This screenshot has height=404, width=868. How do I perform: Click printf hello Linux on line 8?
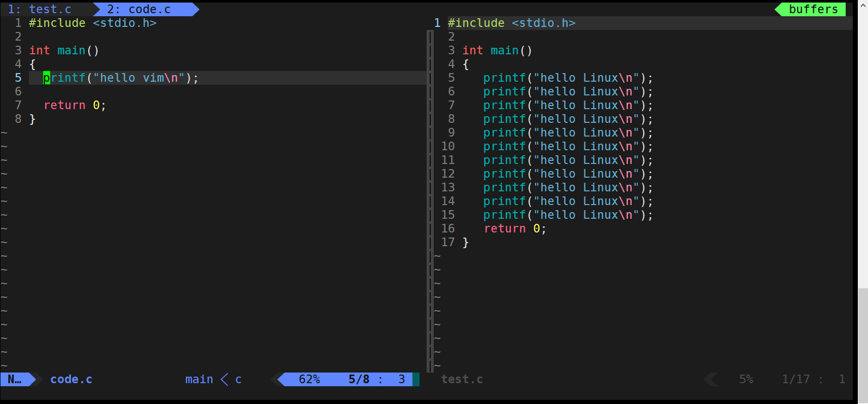pos(568,119)
